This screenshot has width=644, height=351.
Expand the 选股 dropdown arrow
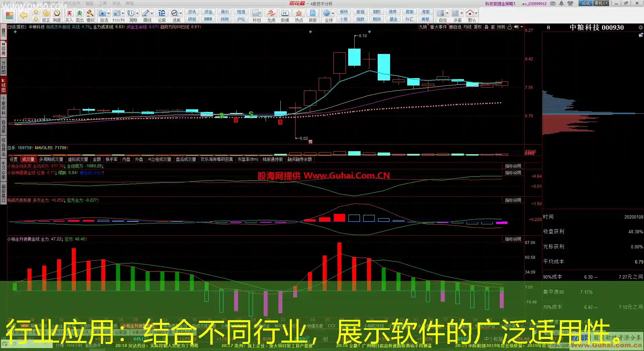tap(181, 13)
